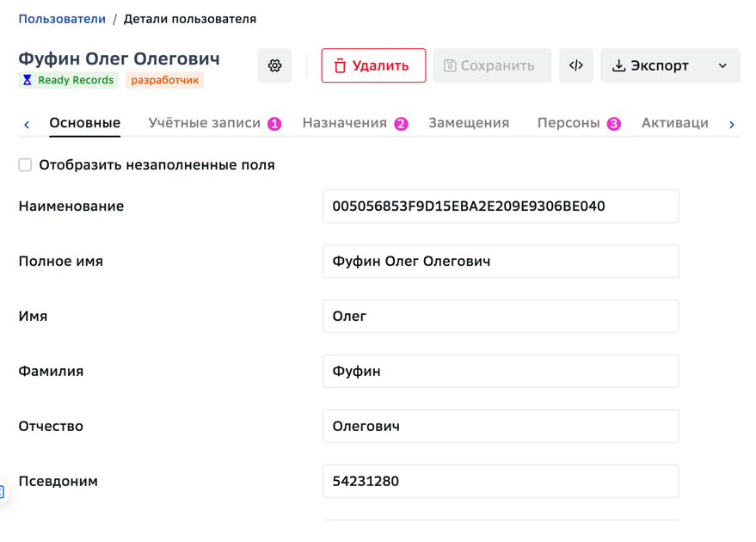756x542 pixels.
Task: Click the Отобразить незаполненные поля label
Action: click(157, 165)
